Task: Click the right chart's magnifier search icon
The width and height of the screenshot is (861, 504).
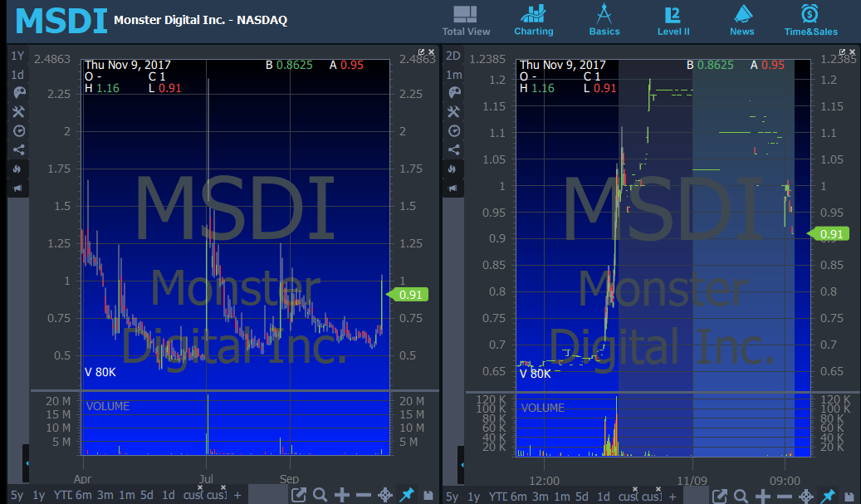Action: [741, 497]
